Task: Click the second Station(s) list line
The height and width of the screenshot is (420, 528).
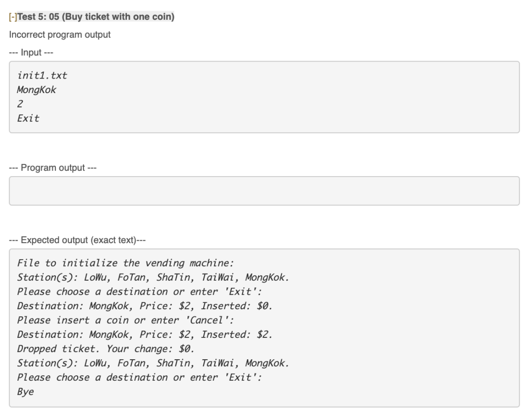Action: pyautogui.click(x=153, y=363)
